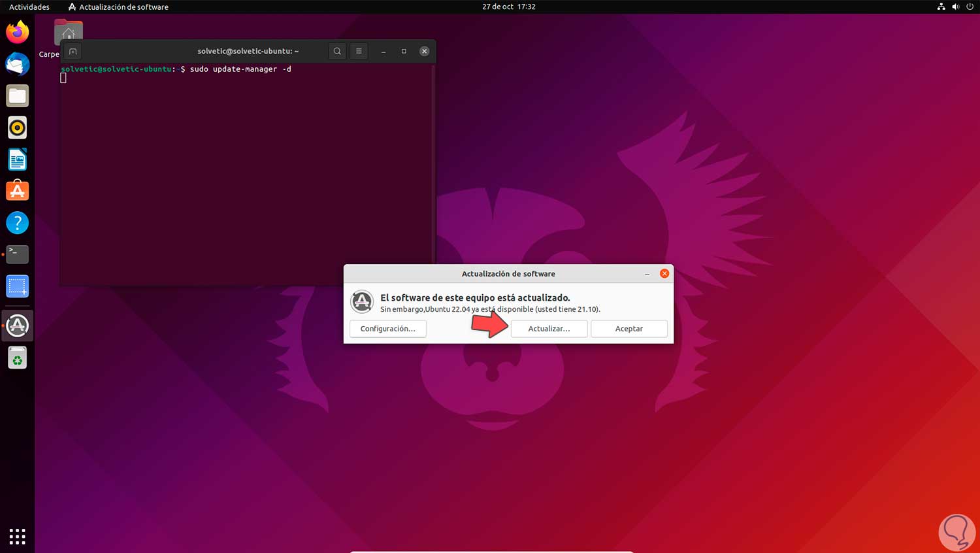Open Configuración… in the updater dialog
The image size is (980, 553).
click(x=388, y=329)
